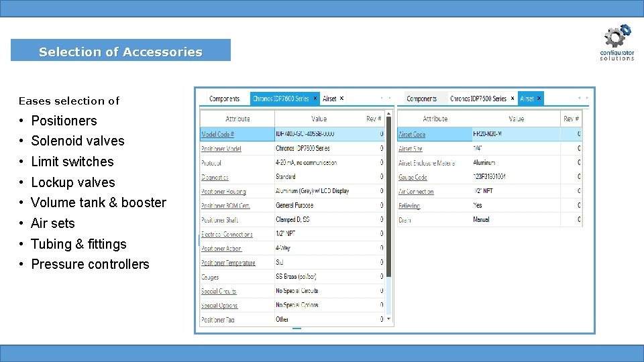Select the 'Manual' drain value cell
The height and width of the screenshot is (362, 644).
[x=481, y=220]
